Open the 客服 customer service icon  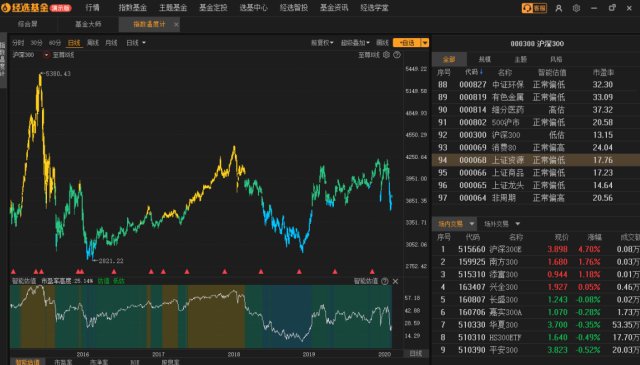(534, 8)
